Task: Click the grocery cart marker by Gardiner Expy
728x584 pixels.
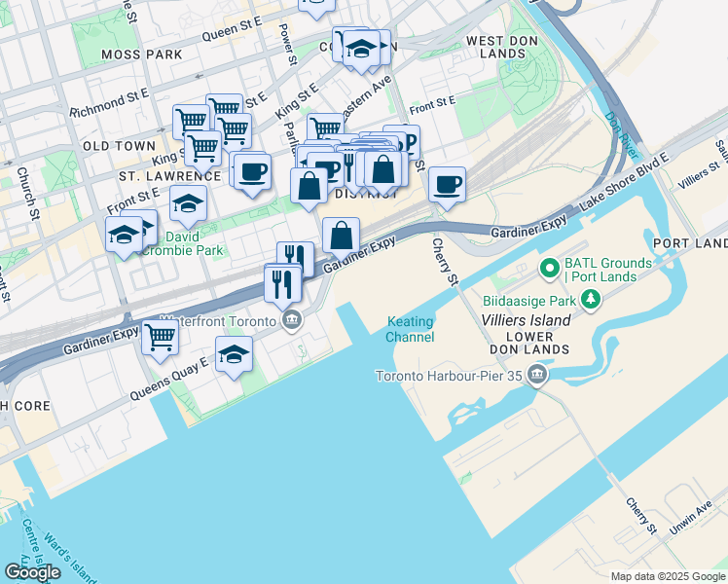Action: pyautogui.click(x=161, y=338)
